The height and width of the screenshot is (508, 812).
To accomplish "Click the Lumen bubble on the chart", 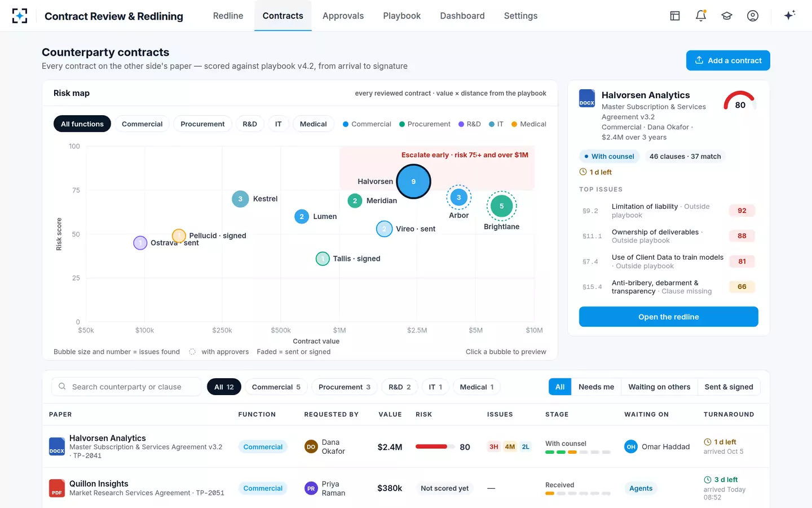I will click(302, 216).
